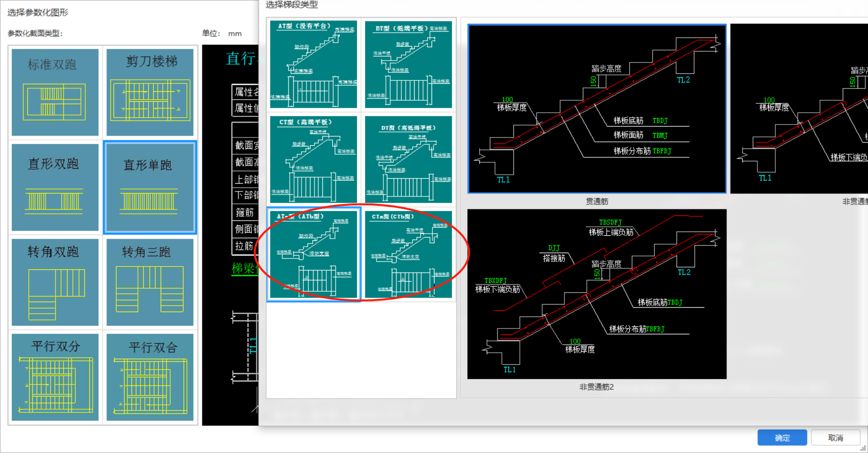
Task: Choose BT型 (低端平板) flight type
Action: coord(408,64)
